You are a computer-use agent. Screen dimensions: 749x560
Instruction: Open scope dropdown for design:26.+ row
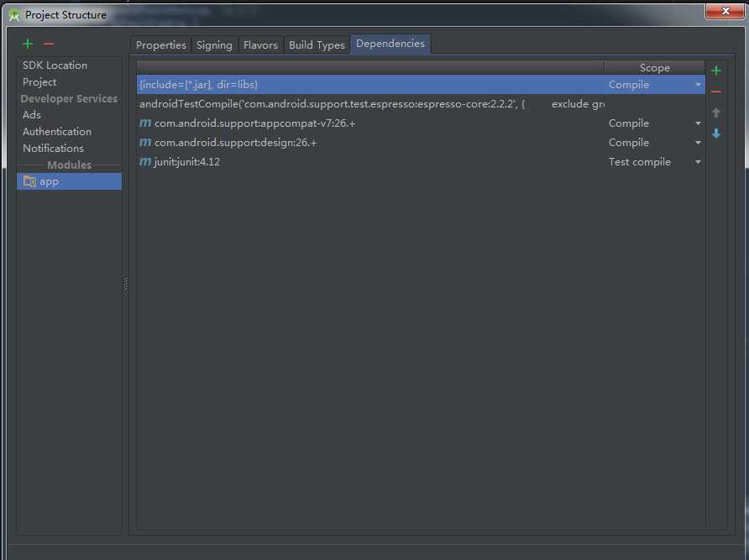pos(698,143)
